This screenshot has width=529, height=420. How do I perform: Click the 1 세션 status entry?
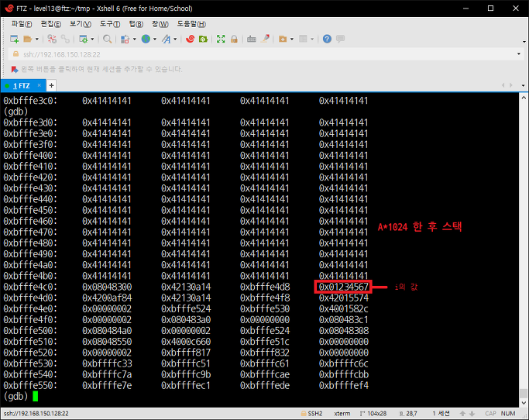click(441, 414)
